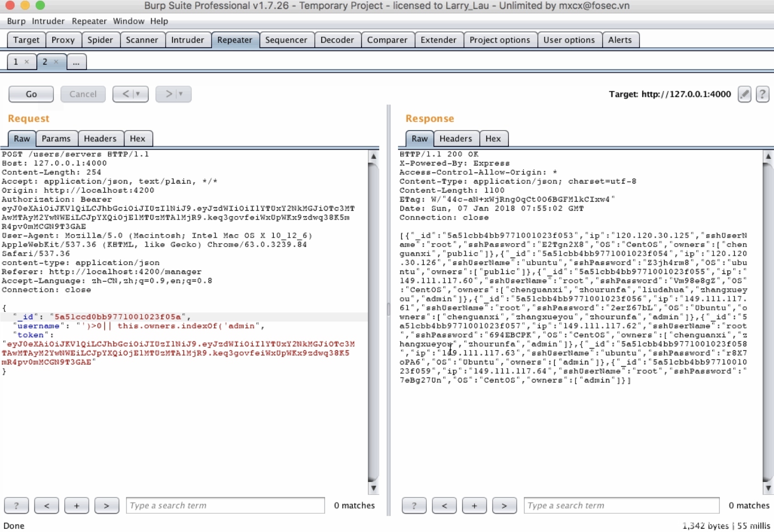Click the plus button under request pane
This screenshot has width=774, height=532.
(x=76, y=505)
